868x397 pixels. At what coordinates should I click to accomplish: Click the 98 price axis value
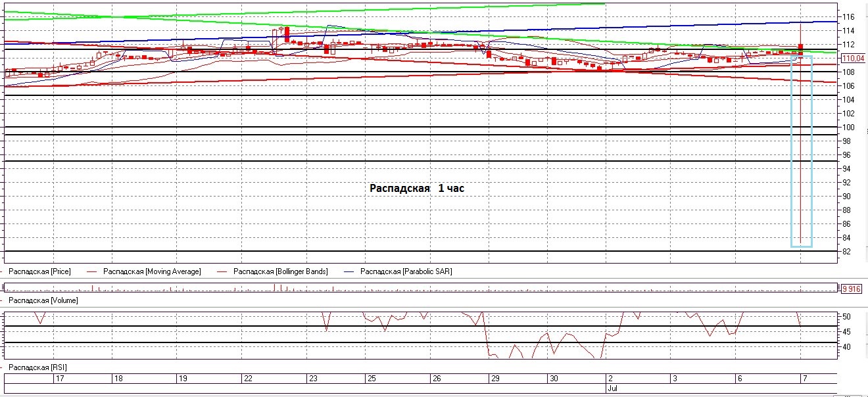[x=846, y=141]
